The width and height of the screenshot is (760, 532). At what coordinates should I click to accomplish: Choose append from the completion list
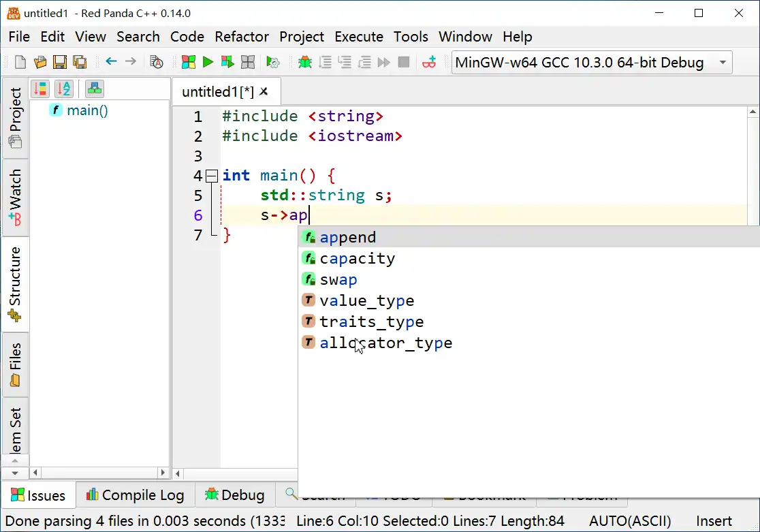pos(347,237)
